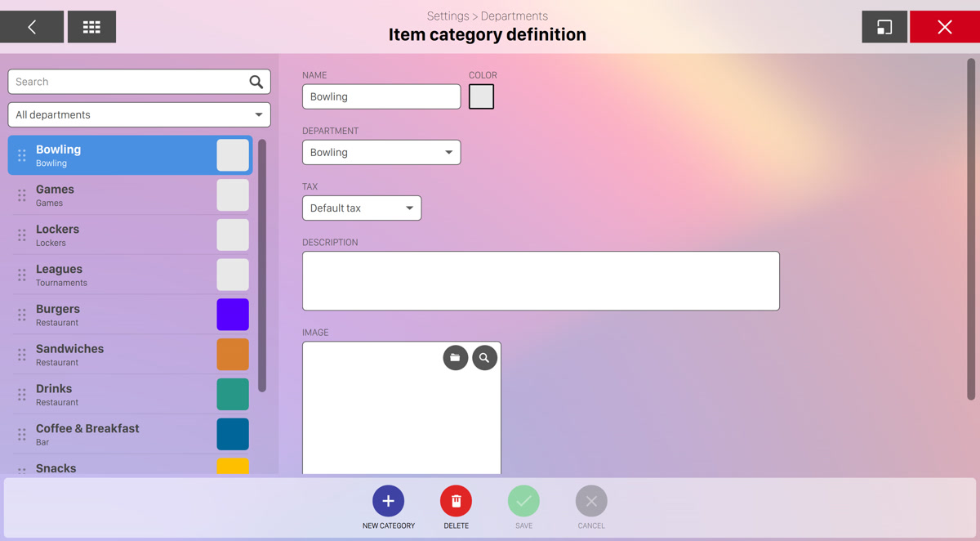Select the Lockers category in the list

[114, 235]
